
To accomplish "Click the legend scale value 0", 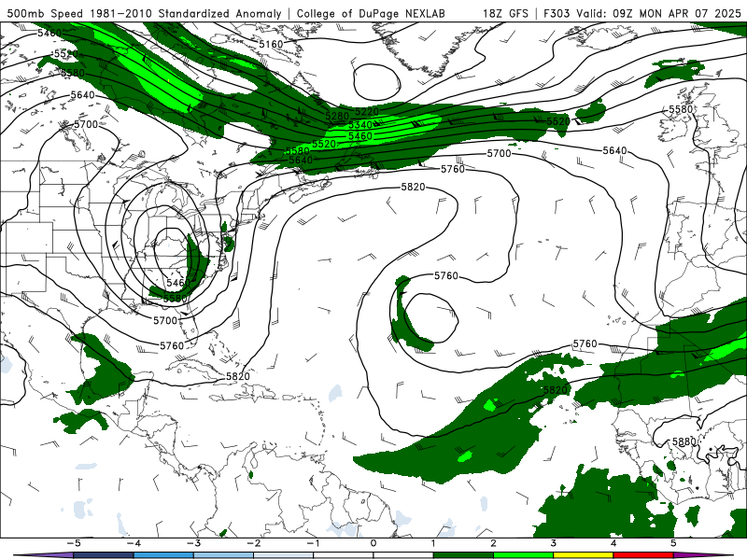I will pos(373,543).
